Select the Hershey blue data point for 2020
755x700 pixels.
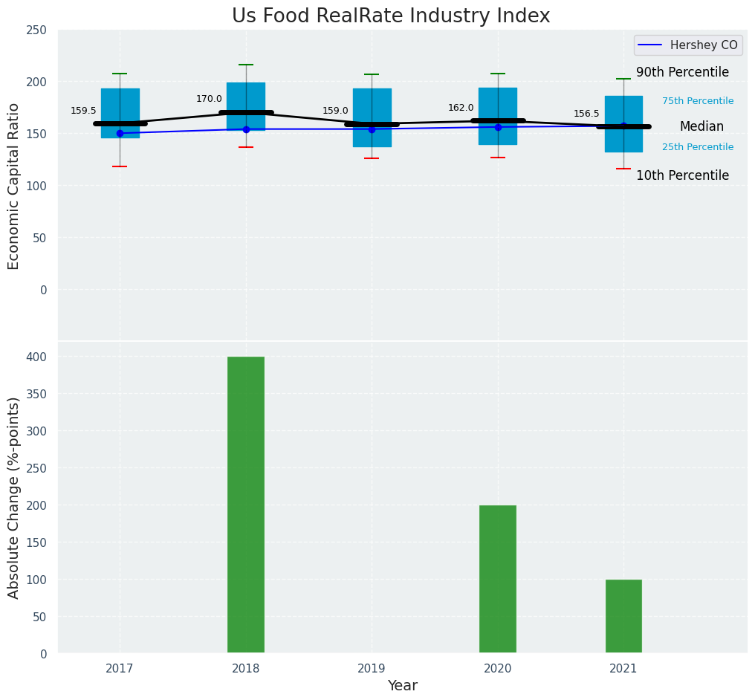click(498, 127)
